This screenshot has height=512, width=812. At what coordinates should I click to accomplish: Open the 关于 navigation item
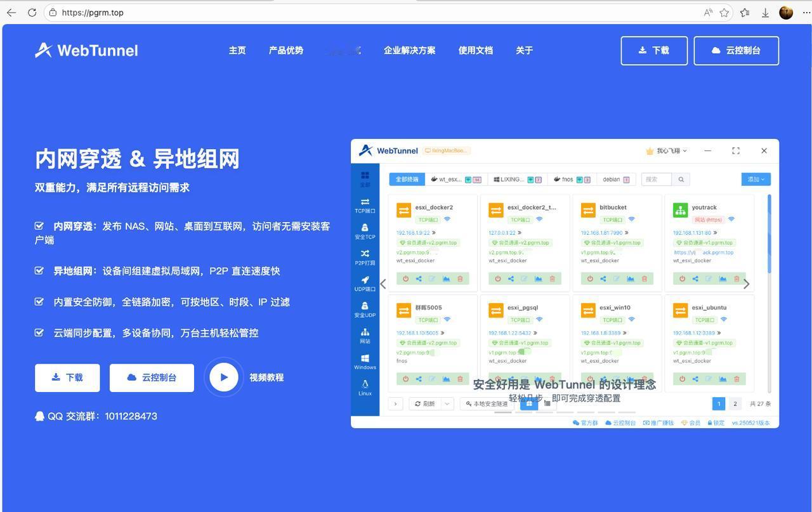(x=525, y=50)
